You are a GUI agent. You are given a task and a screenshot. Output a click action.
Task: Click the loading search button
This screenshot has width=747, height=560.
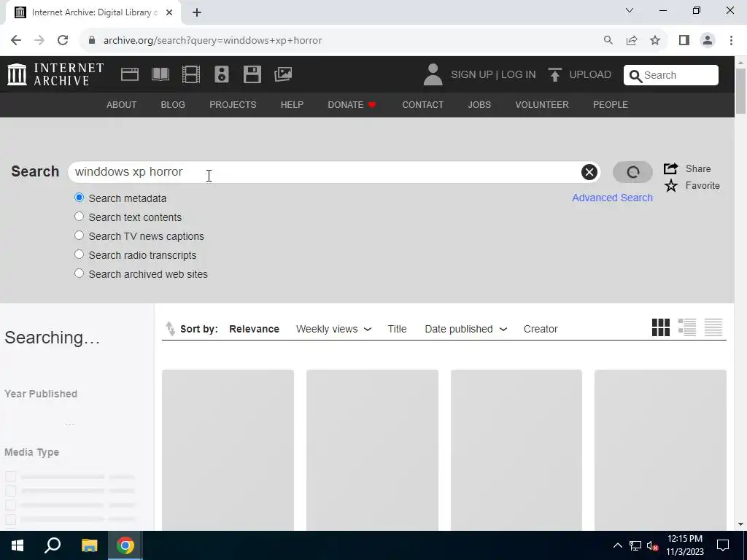pyautogui.click(x=632, y=172)
